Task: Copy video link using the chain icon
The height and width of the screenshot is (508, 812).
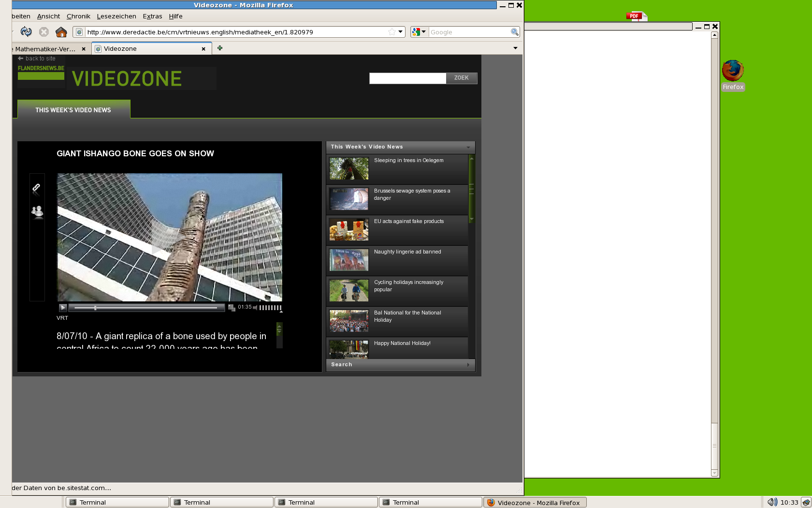Action: pos(36,188)
